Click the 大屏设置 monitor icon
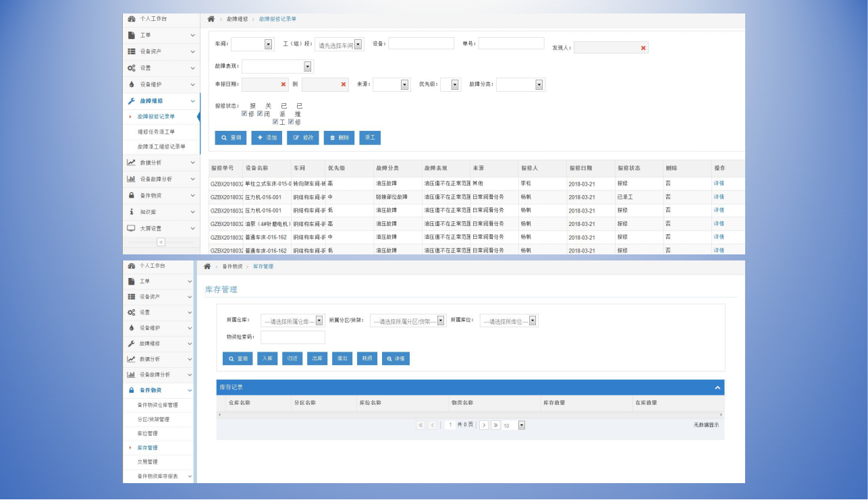 click(132, 228)
